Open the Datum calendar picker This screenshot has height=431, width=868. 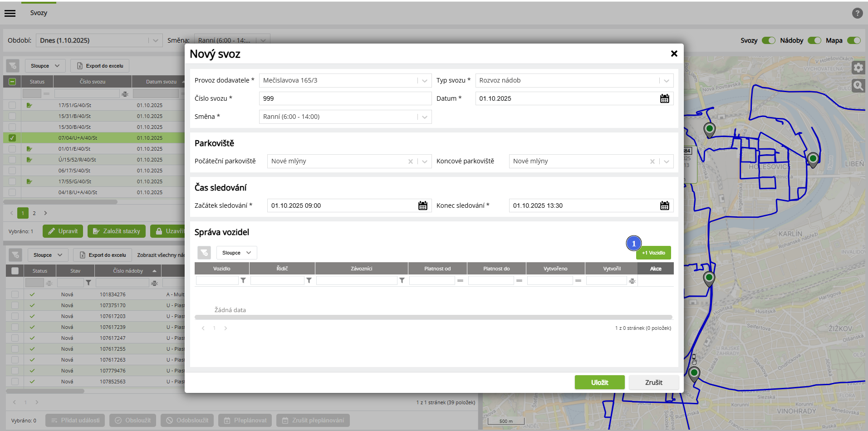664,98
